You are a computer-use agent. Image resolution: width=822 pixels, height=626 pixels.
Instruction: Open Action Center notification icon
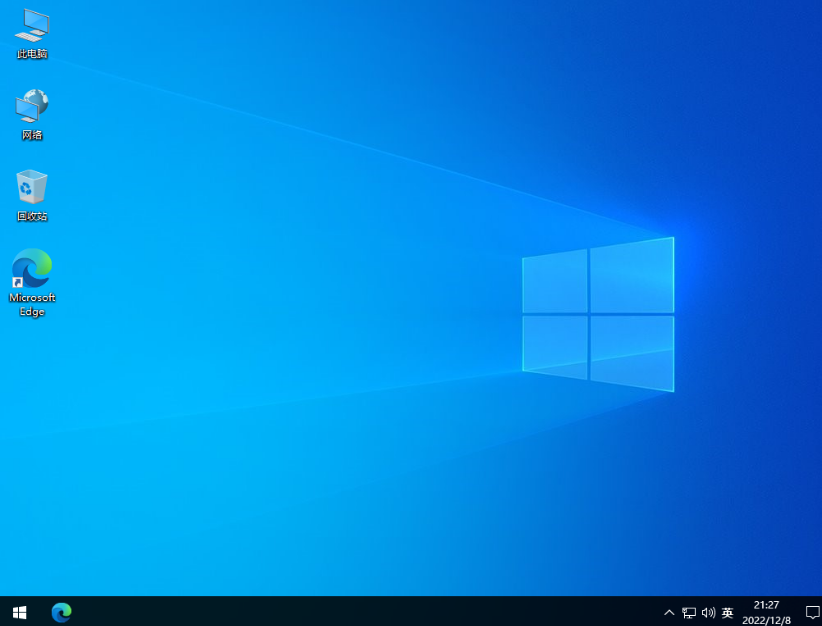coord(812,612)
